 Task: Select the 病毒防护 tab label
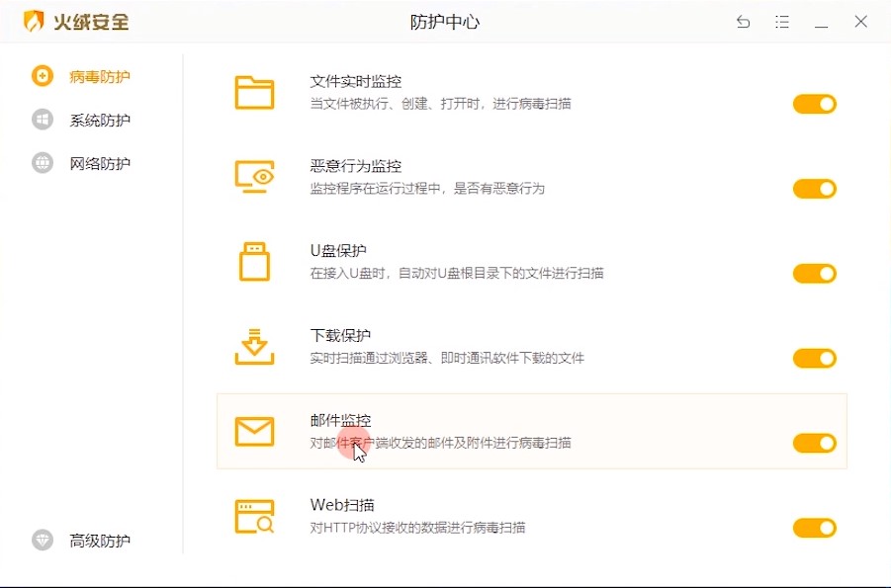[x=100, y=77]
